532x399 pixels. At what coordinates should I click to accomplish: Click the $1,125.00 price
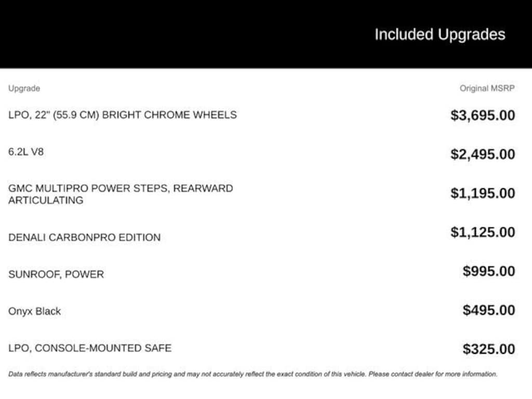click(x=483, y=232)
